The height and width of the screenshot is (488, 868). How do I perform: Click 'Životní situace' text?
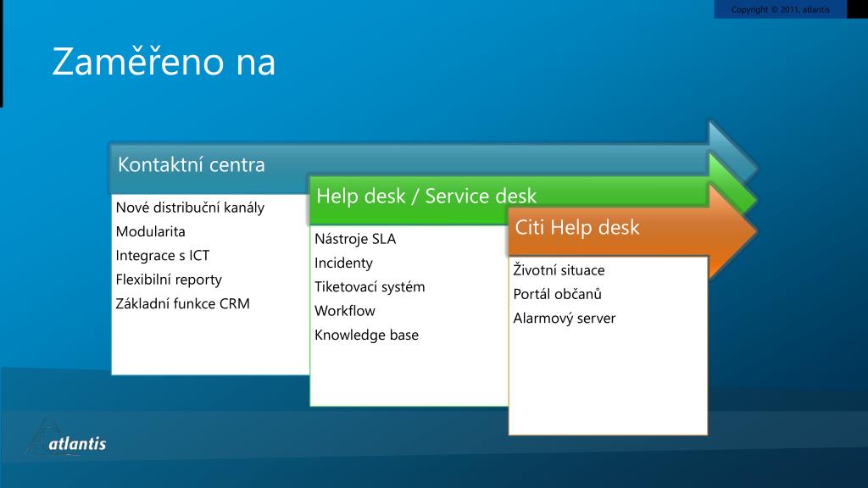point(559,270)
